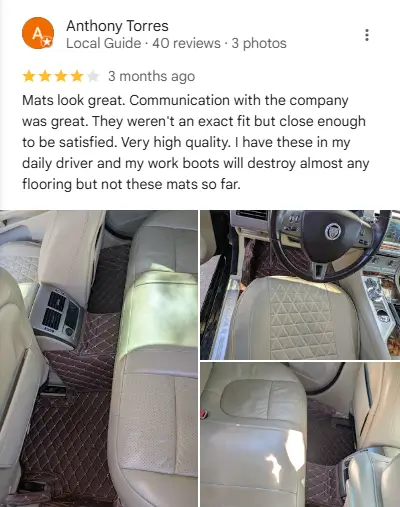This screenshot has width=400, height=507.
Task: Click the Local Guide star badge on the avatar
Action: pos(47,42)
